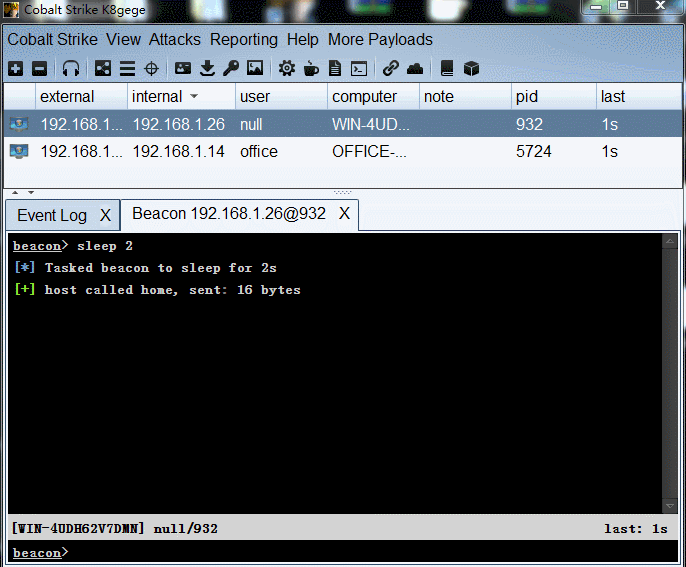The image size is (686, 567).
Task: Open Listeners via the headphones icon
Action: point(71,69)
